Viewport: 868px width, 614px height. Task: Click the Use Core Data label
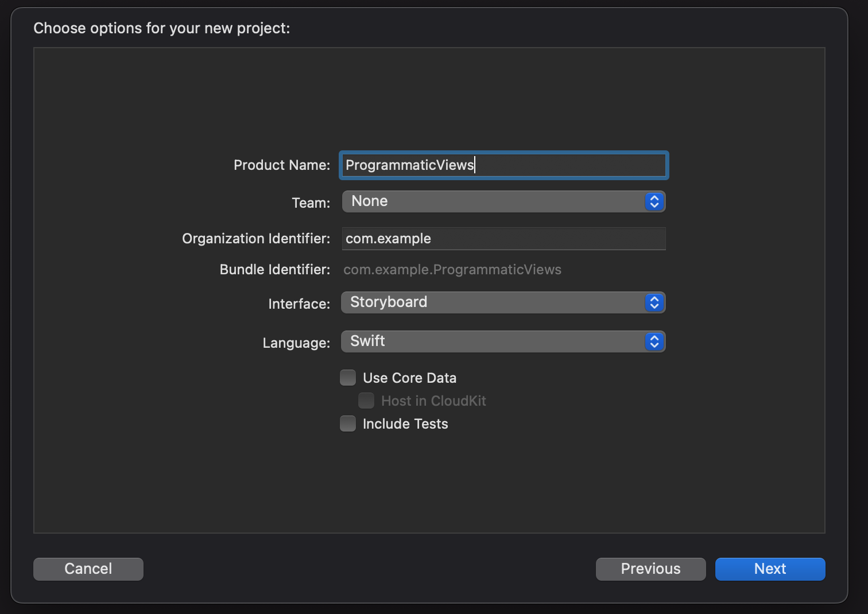(x=409, y=378)
